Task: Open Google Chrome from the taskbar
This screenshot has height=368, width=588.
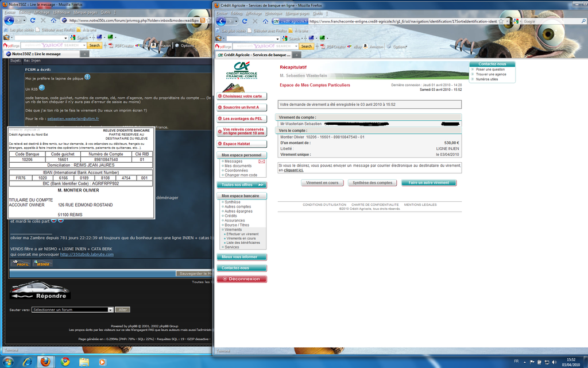Action: coord(65,362)
